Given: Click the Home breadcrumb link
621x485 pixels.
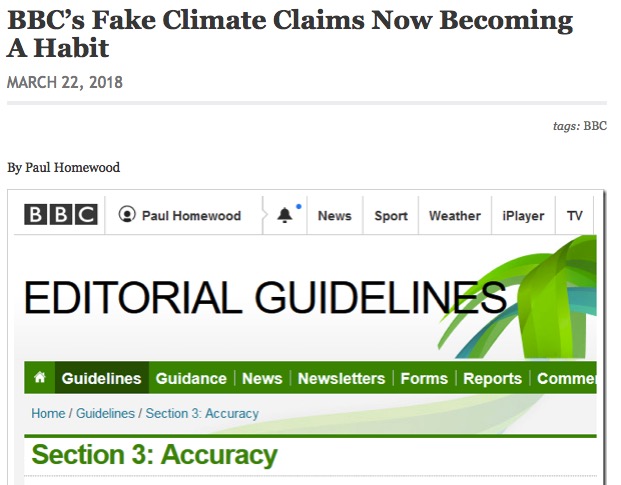Looking at the screenshot, I should [48, 413].
